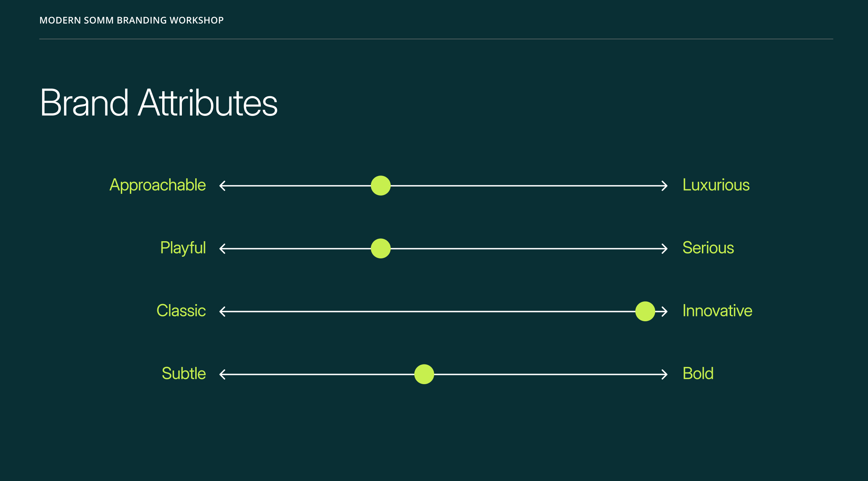This screenshot has height=481, width=868.
Task: Click the Playful text label
Action: (x=183, y=248)
